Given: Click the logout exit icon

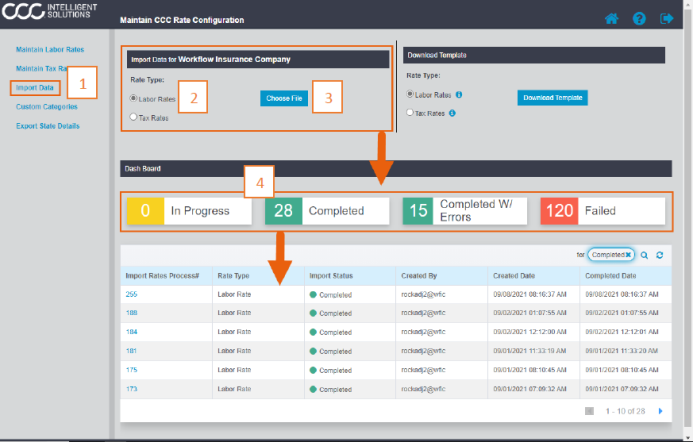Looking at the screenshot, I should 666,19.
